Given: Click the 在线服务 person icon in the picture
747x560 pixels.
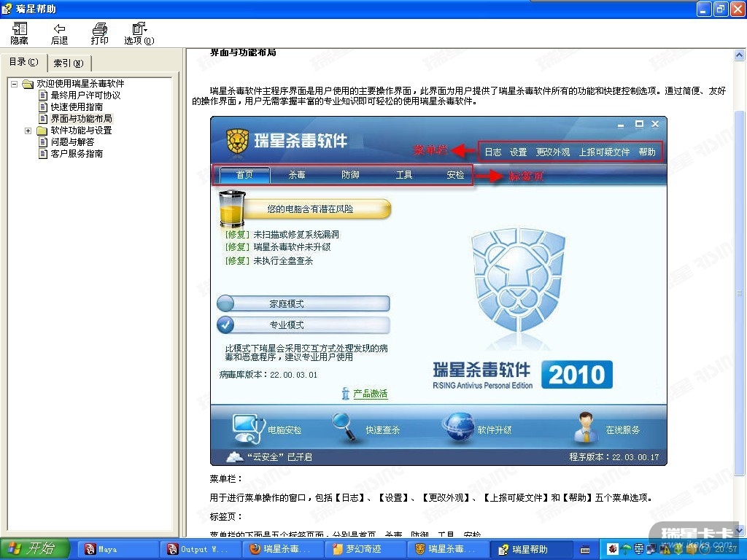Looking at the screenshot, I should point(587,427).
